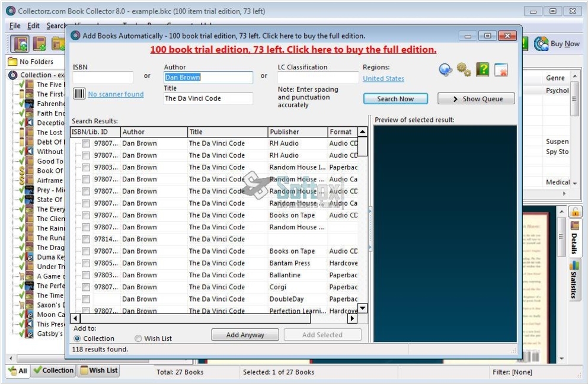
Task: Expand the Show Queue panel
Action: 476,99
